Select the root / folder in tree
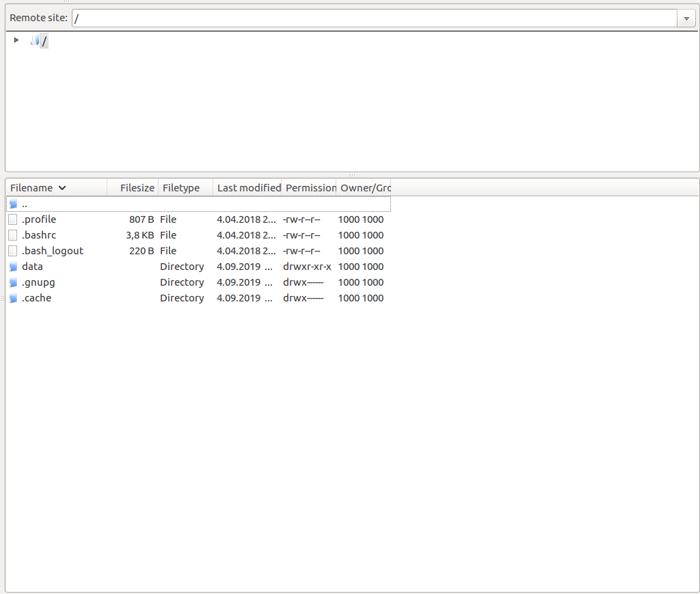 pyautogui.click(x=44, y=42)
